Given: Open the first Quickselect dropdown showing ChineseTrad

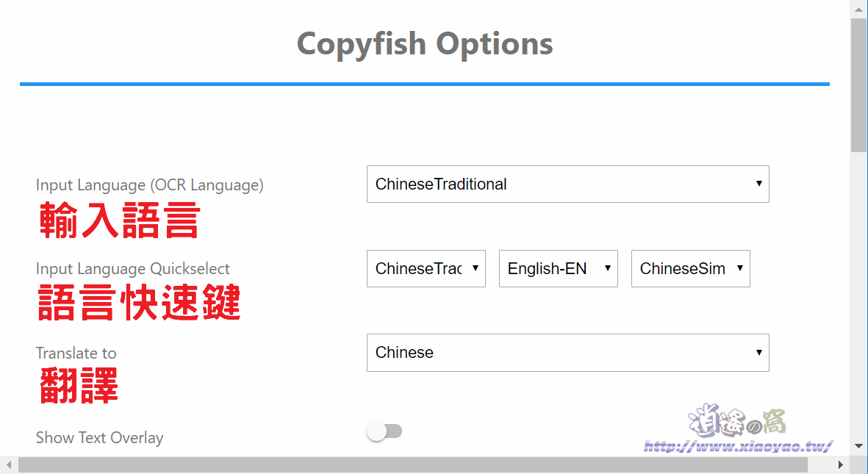Looking at the screenshot, I should tap(426, 268).
